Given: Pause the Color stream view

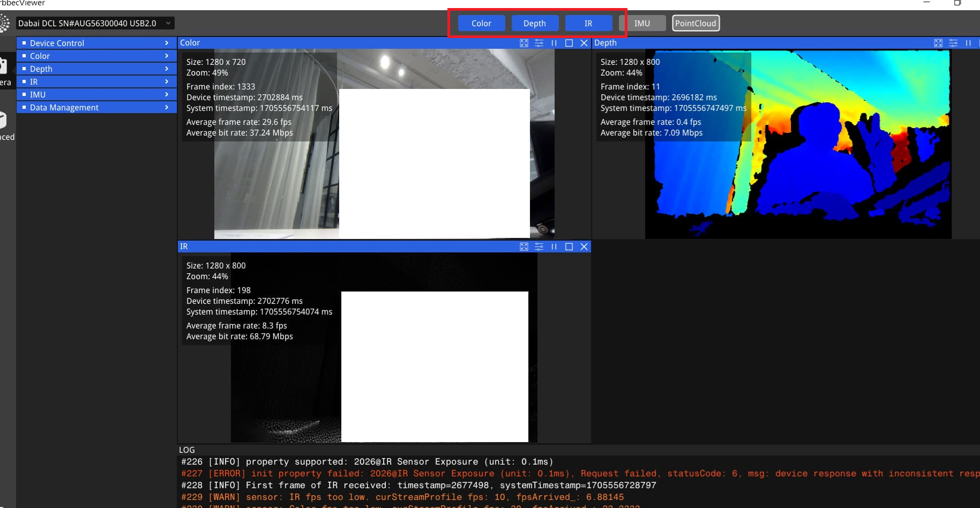Looking at the screenshot, I should coord(554,43).
